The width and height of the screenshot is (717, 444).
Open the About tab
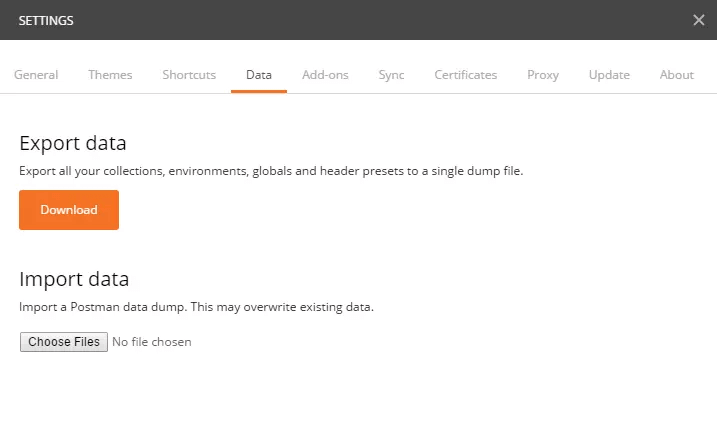coord(677,75)
